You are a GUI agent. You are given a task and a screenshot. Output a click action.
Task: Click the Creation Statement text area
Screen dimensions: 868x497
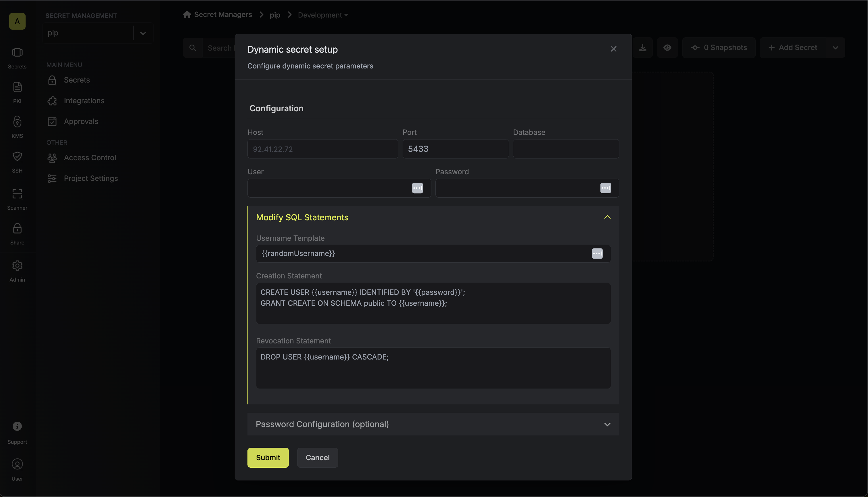(x=433, y=303)
